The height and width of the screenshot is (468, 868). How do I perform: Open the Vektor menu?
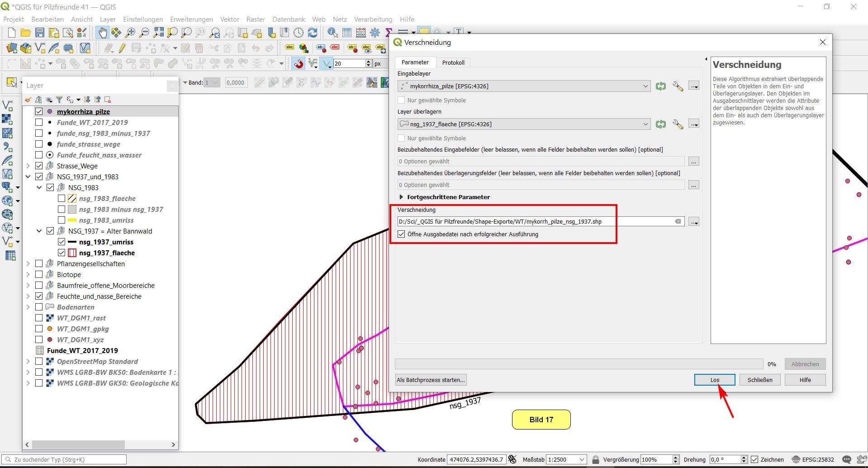[229, 19]
